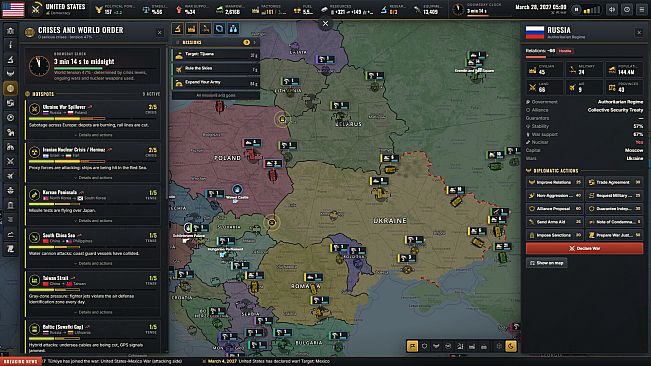Open the hamburger main menu
The height and width of the screenshot is (366, 651).
point(642,9)
